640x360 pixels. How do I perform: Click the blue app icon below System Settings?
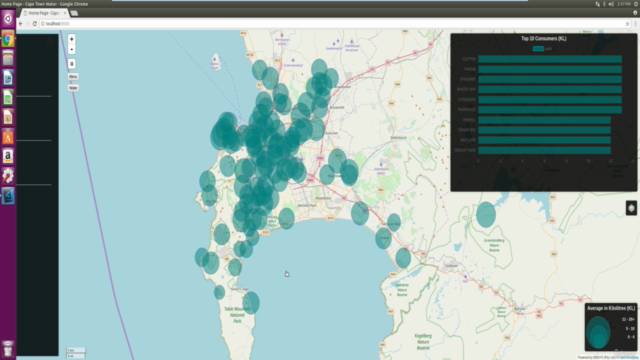[x=8, y=196]
